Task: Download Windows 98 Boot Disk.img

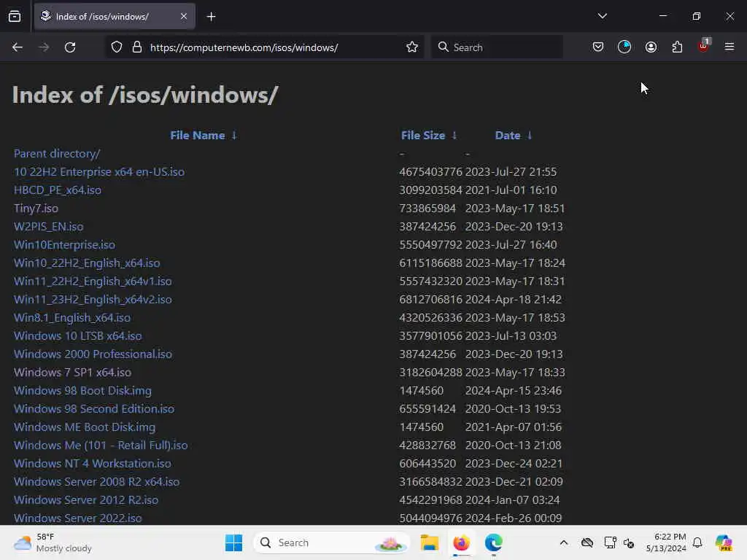Action: [82, 391]
